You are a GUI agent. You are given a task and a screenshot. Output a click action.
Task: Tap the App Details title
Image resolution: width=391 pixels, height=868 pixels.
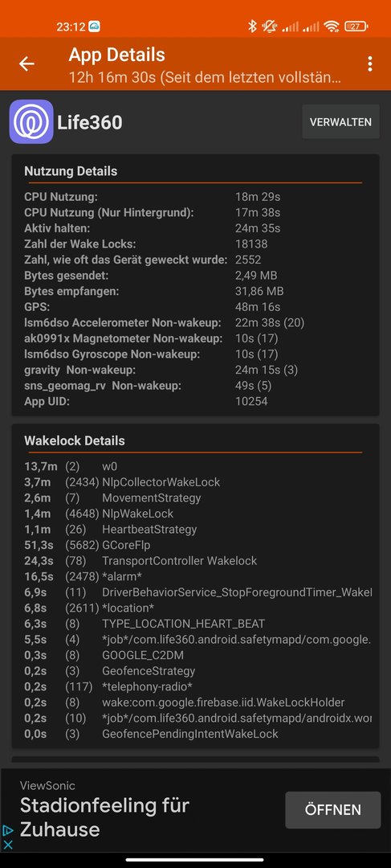point(116,55)
